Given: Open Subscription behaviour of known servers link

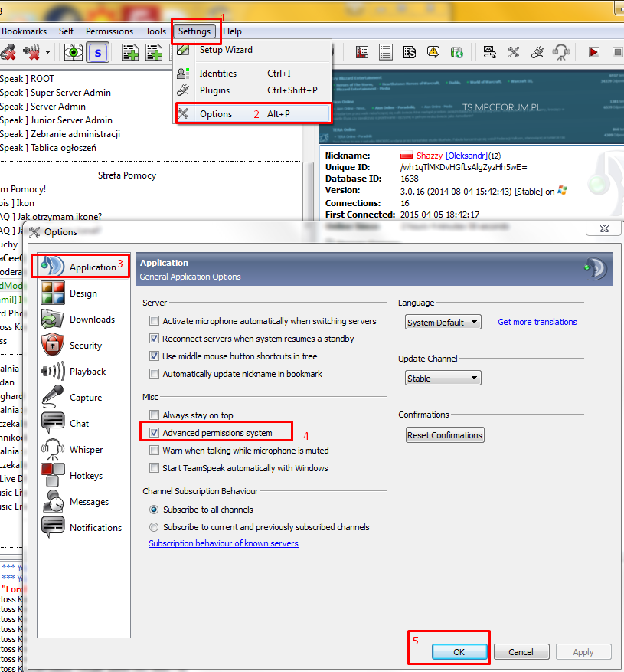Looking at the screenshot, I should [224, 543].
